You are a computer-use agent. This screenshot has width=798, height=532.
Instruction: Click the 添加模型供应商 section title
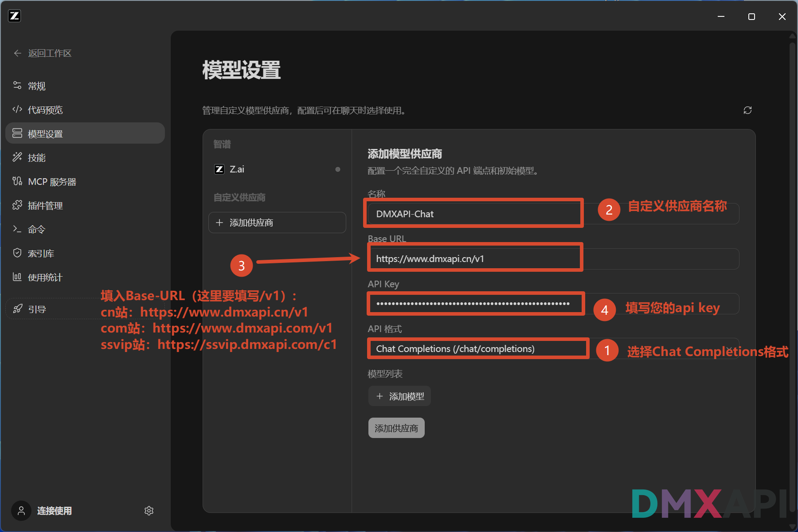pos(405,154)
